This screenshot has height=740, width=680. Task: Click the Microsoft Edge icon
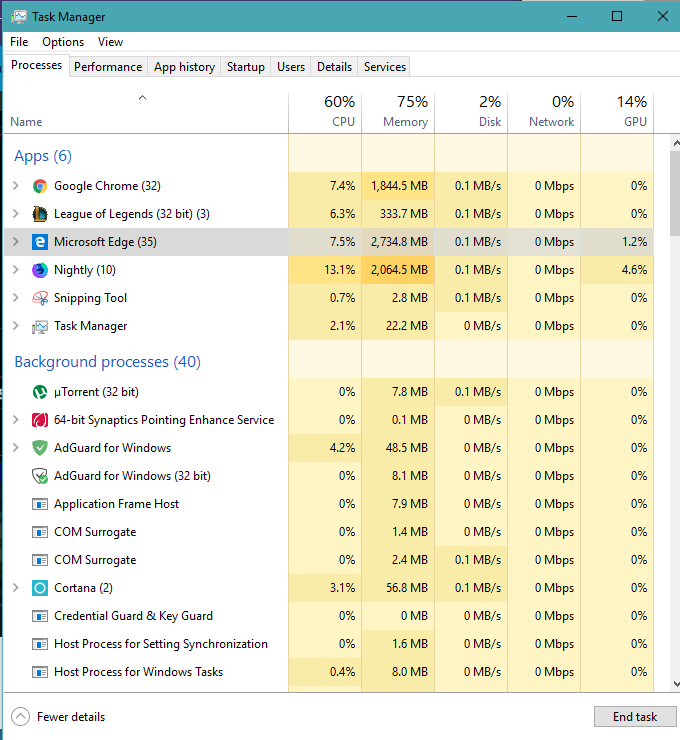pyautogui.click(x=40, y=242)
